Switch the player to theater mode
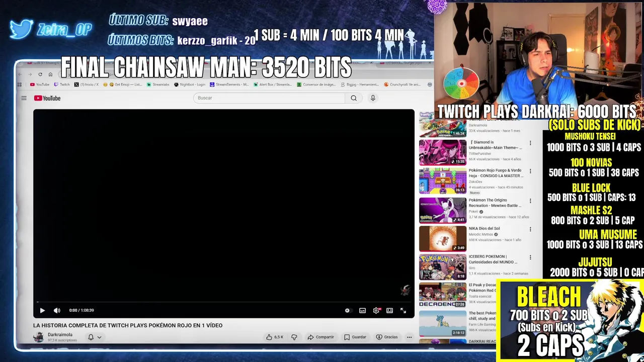Image resolution: width=644 pixels, height=362 pixels. tap(389, 311)
